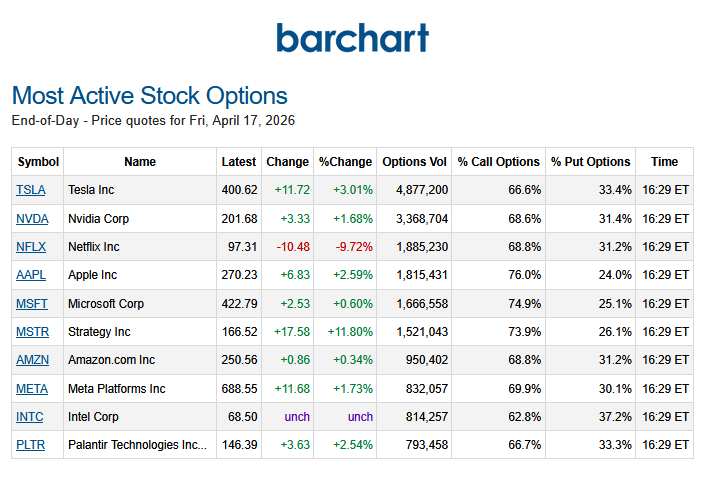Screen dimensions: 703x487
Task: Open the AMZN symbol link
Action: click(32, 360)
